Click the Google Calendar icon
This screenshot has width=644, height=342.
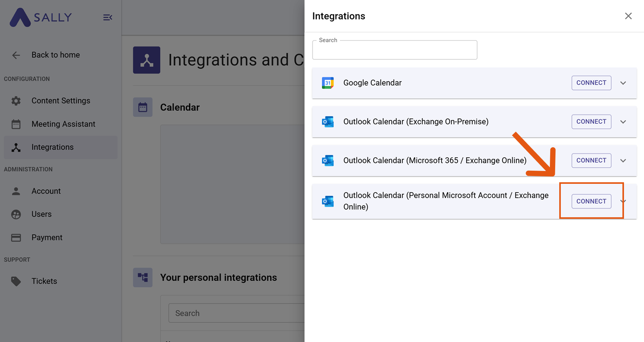[x=327, y=83]
